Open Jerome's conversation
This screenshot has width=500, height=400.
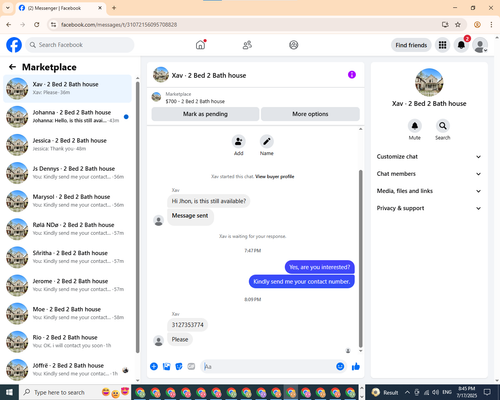pyautogui.click(x=68, y=285)
